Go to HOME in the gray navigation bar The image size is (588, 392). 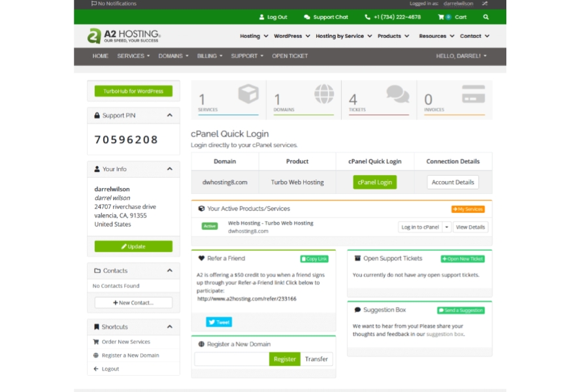click(x=101, y=56)
